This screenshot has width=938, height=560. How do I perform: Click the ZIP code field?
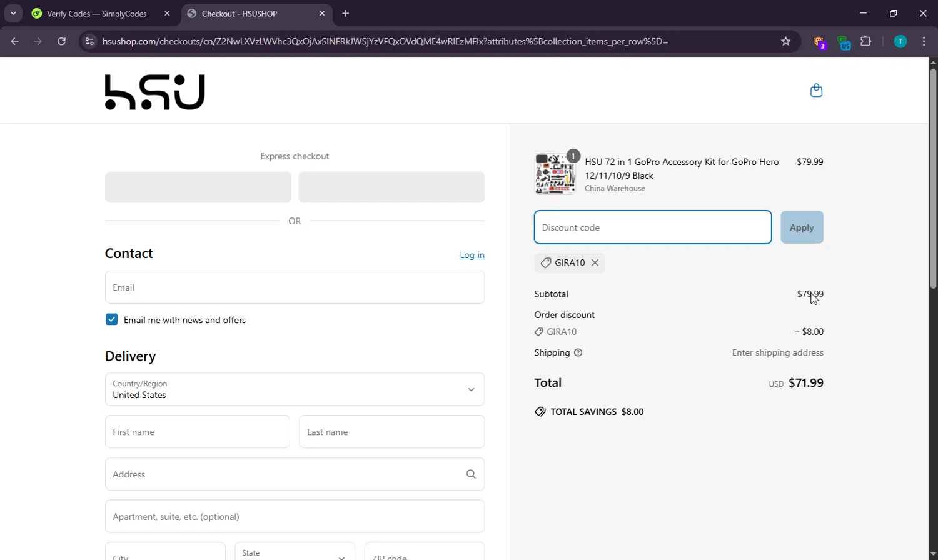(x=425, y=552)
